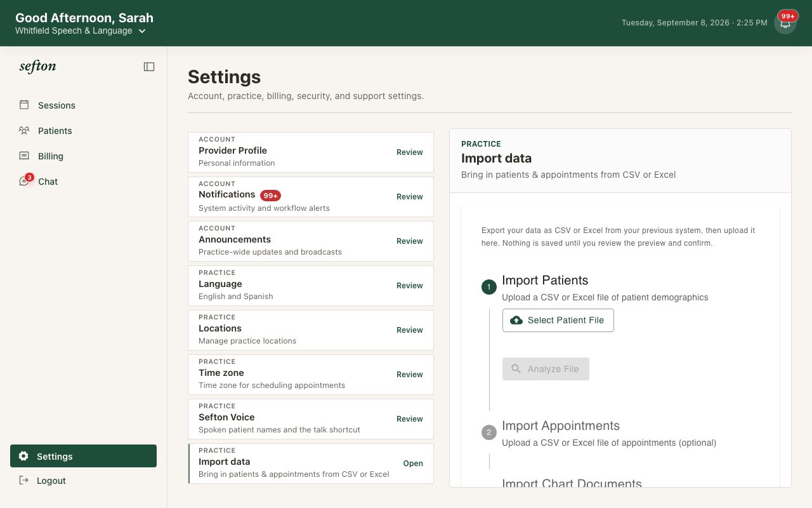Click 'Personal information' description text
This screenshot has height=508, width=812.
pos(237,163)
